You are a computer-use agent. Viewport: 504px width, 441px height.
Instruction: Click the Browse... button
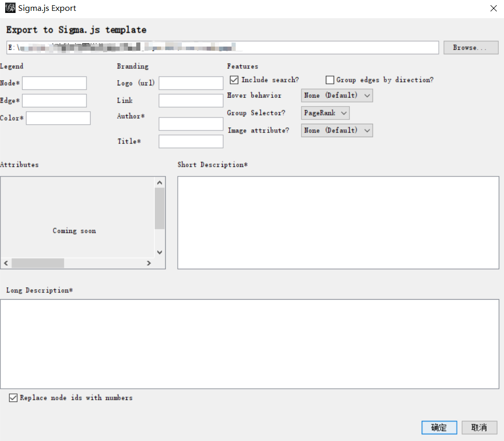pos(471,48)
